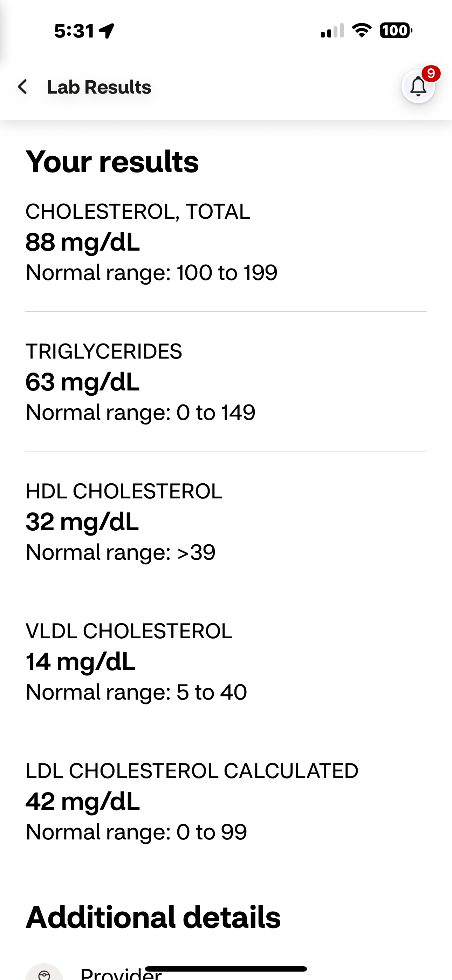
Task: Tap the battery indicator showing 100
Action: [x=396, y=30]
